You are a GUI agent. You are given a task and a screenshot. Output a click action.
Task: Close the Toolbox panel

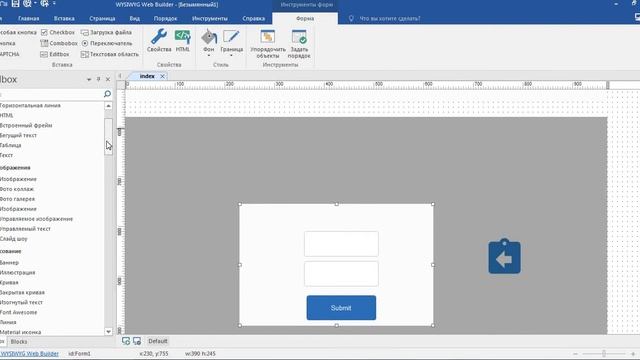tap(108, 79)
